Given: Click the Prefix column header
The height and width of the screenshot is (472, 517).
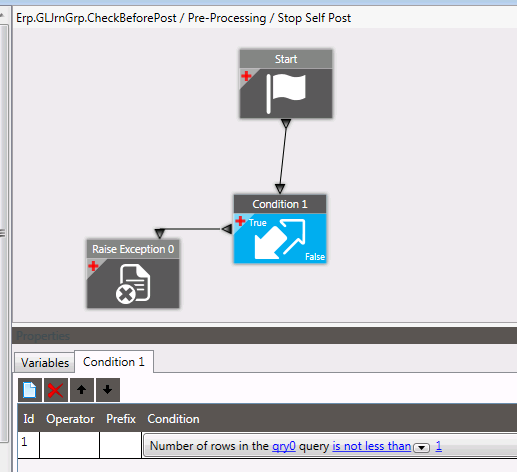Looking at the screenshot, I should pyautogui.click(x=121, y=419).
